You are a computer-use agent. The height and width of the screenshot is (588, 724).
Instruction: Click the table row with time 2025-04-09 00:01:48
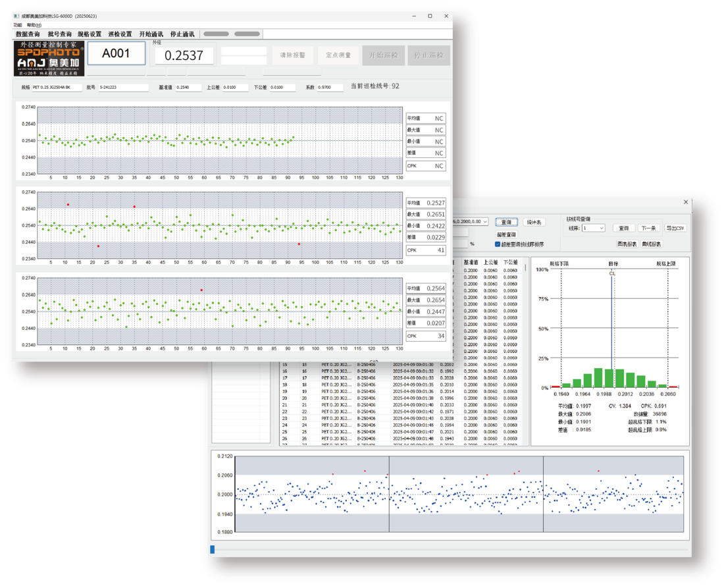tap(401, 439)
